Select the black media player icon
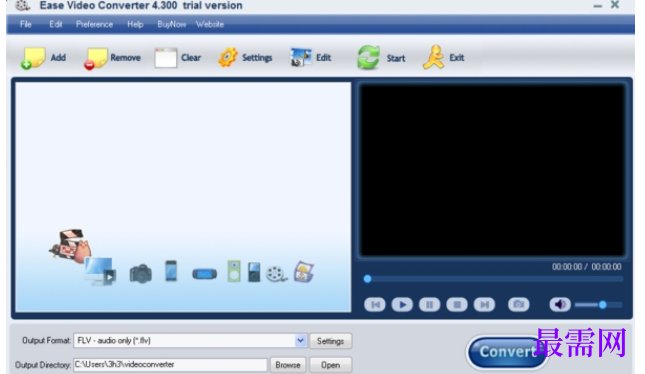The height and width of the screenshot is (374, 645). click(254, 272)
